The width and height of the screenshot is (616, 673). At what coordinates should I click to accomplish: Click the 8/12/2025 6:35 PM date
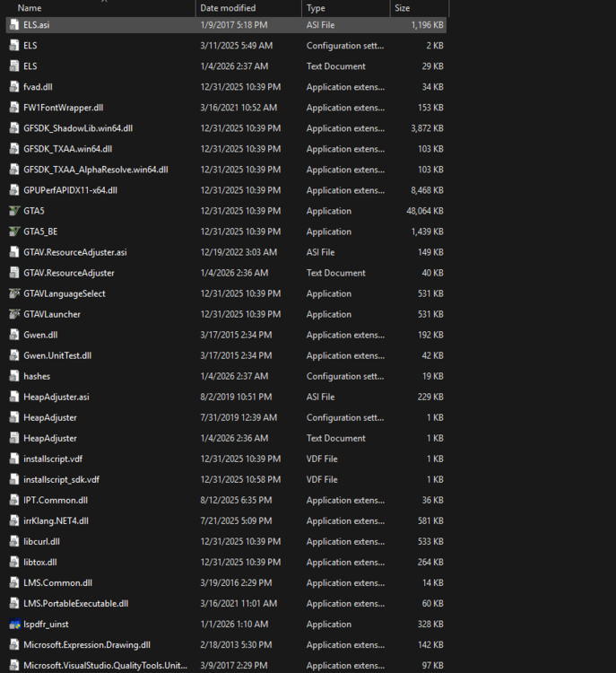(236, 500)
